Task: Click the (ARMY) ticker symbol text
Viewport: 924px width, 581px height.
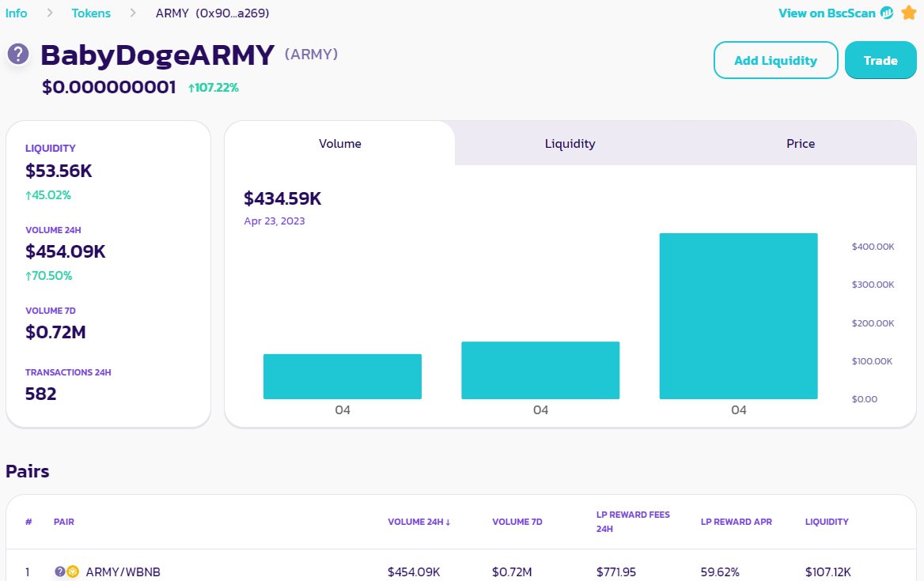Action: pyautogui.click(x=311, y=55)
